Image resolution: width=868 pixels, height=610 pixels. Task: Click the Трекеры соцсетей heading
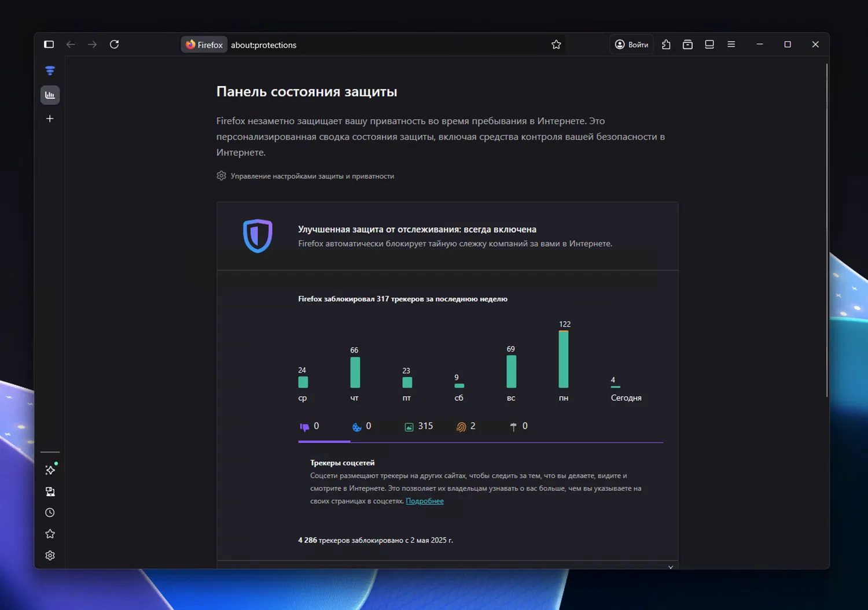[342, 463]
